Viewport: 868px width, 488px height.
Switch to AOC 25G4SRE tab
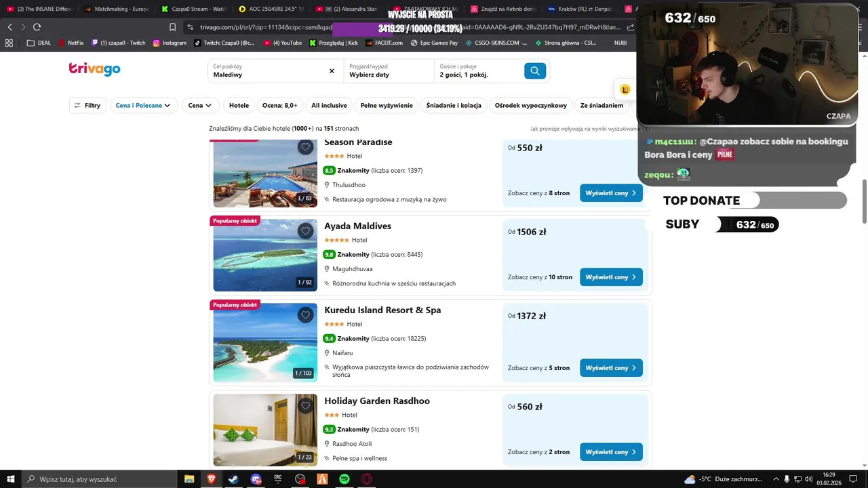pos(273,9)
